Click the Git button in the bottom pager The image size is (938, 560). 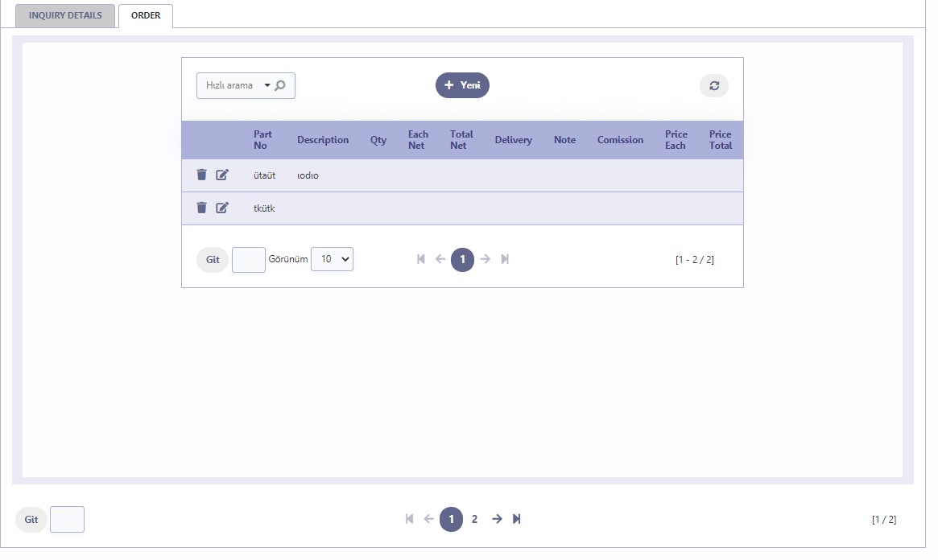[x=31, y=519]
